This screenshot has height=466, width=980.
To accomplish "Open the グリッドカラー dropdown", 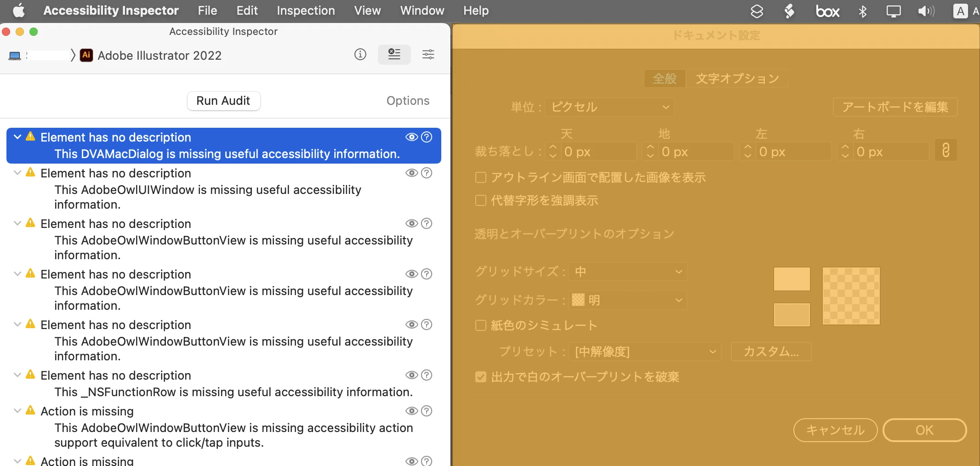I will tap(628, 300).
